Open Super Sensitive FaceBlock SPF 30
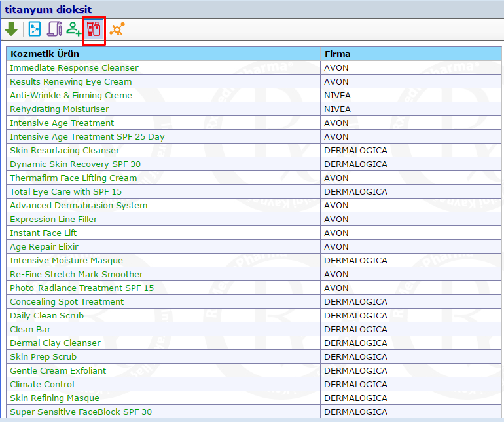The width and height of the screenshot is (504, 422). (81, 412)
